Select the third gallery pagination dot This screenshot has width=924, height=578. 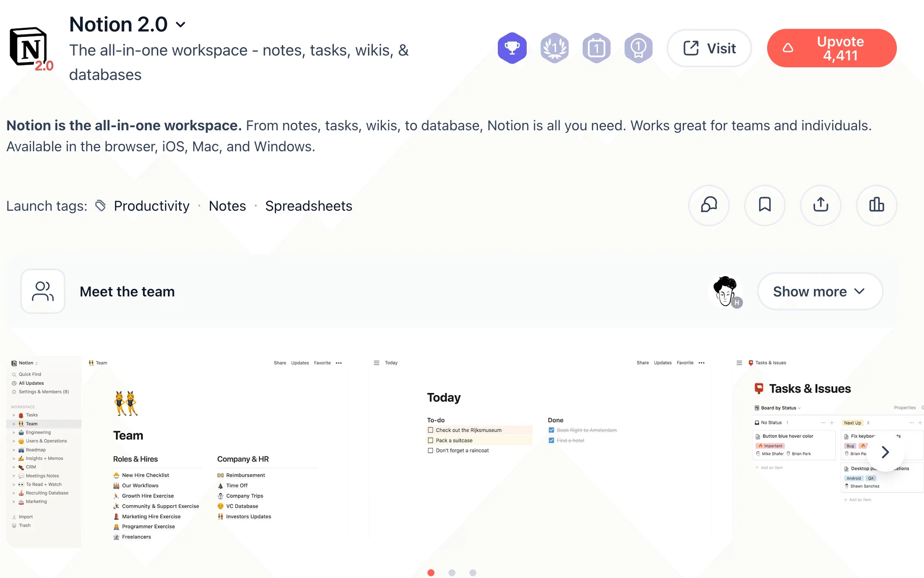click(x=473, y=573)
